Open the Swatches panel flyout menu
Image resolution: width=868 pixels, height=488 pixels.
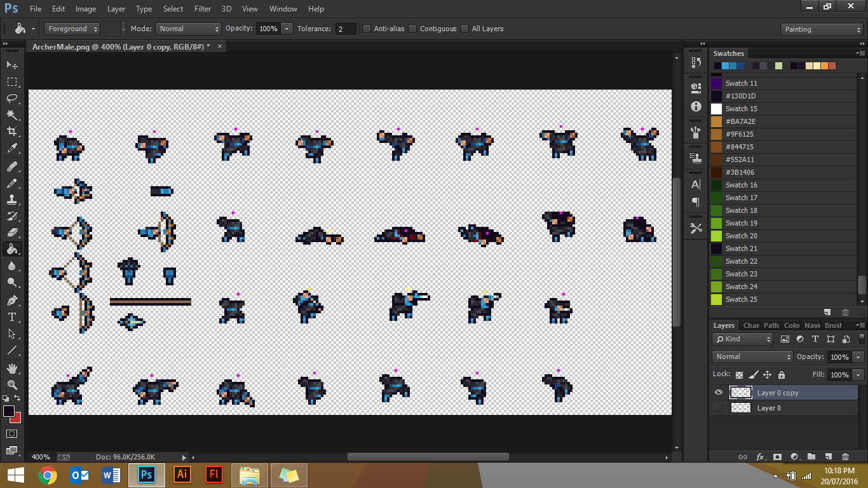point(860,53)
